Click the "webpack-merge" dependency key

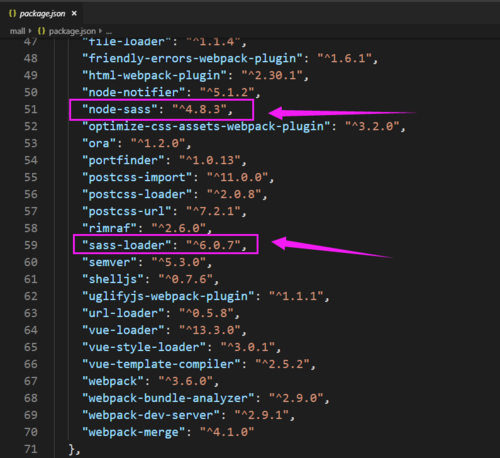[x=134, y=432]
